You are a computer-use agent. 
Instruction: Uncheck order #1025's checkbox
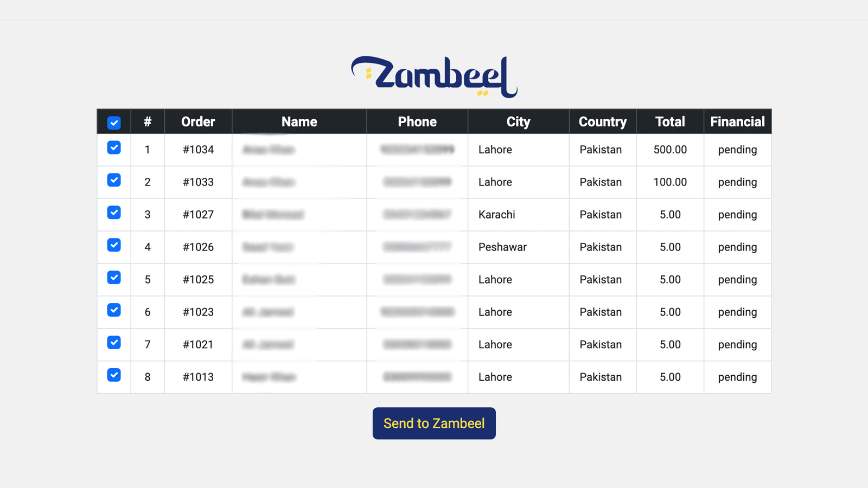click(113, 277)
